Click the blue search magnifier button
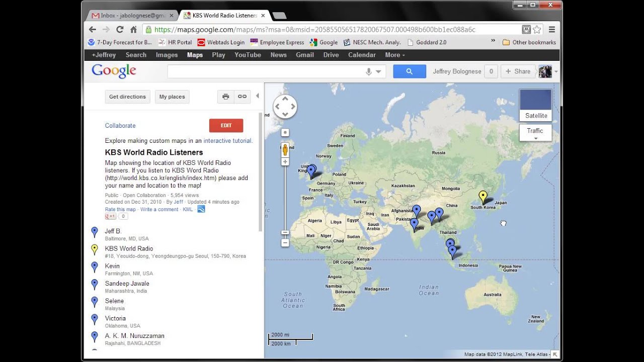This screenshot has width=644, height=362. [410, 71]
